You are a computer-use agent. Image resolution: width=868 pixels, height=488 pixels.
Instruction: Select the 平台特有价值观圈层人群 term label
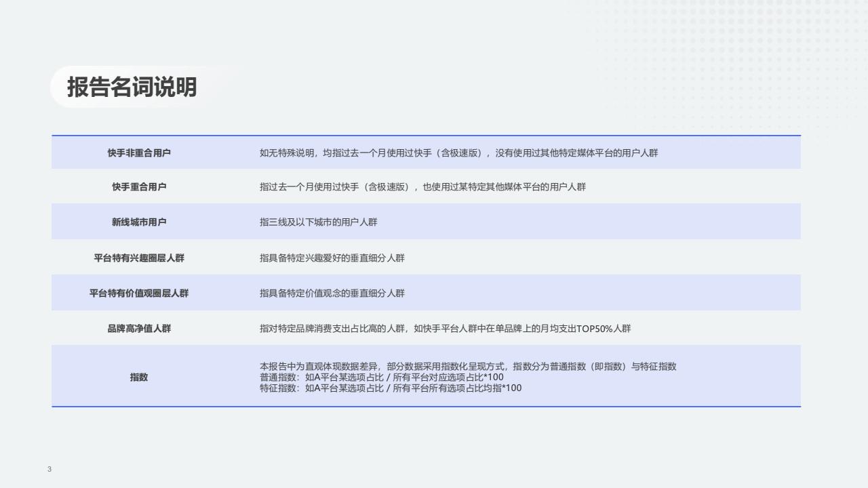pos(139,293)
